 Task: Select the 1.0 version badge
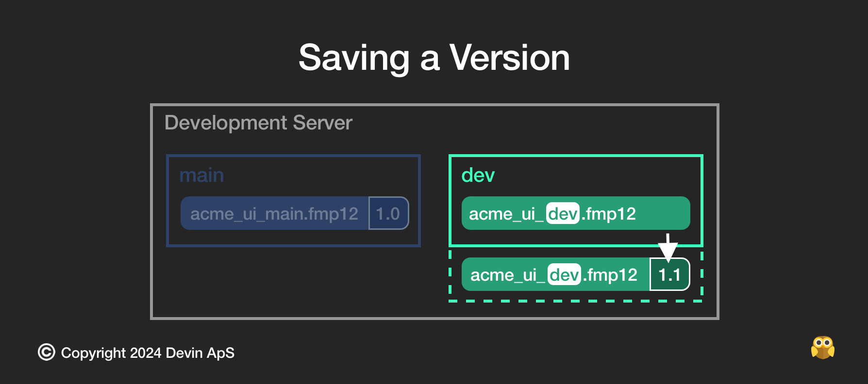388,214
